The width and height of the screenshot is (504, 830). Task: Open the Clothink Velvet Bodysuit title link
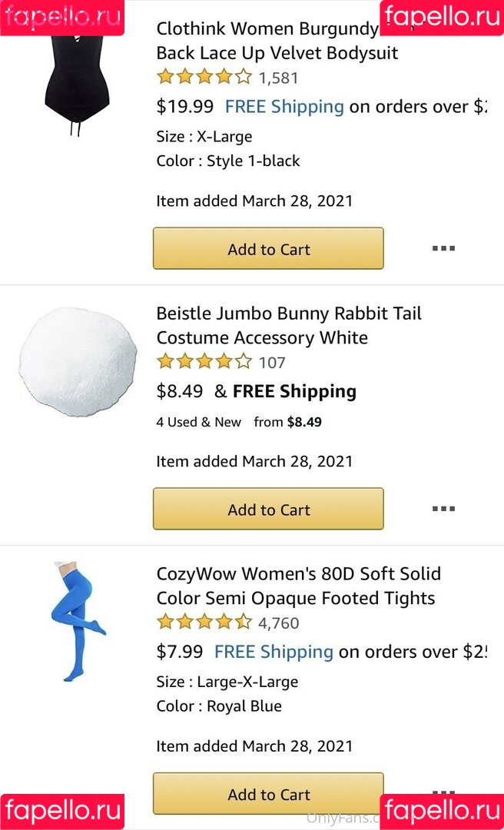(x=277, y=41)
